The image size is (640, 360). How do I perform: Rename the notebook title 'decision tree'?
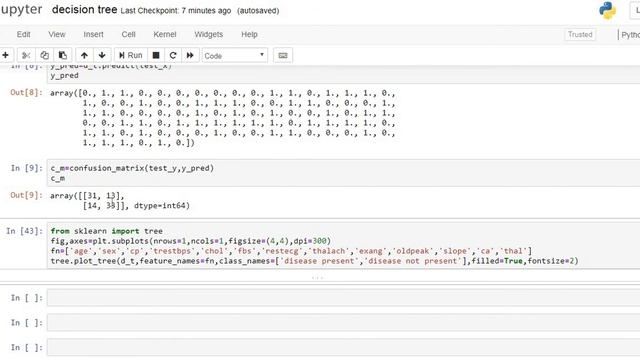[x=84, y=9]
